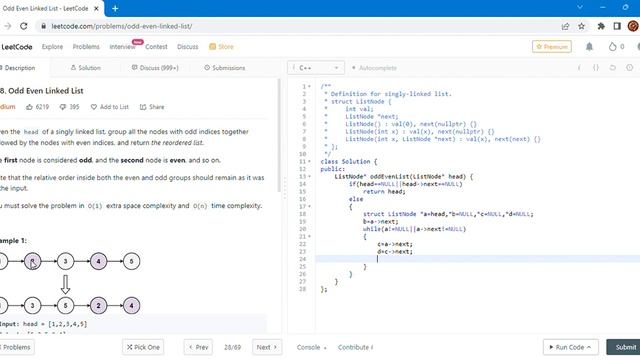
Task: Place cursor on editor line 24
Action: tap(478, 259)
